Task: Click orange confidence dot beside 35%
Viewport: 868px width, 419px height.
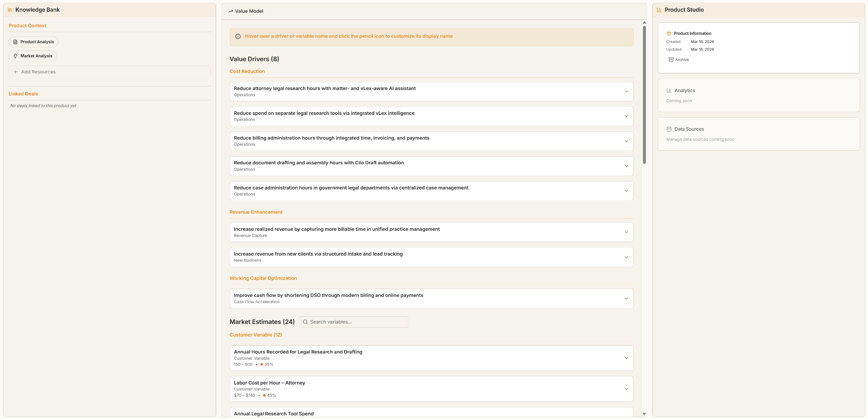Action: 262,365
